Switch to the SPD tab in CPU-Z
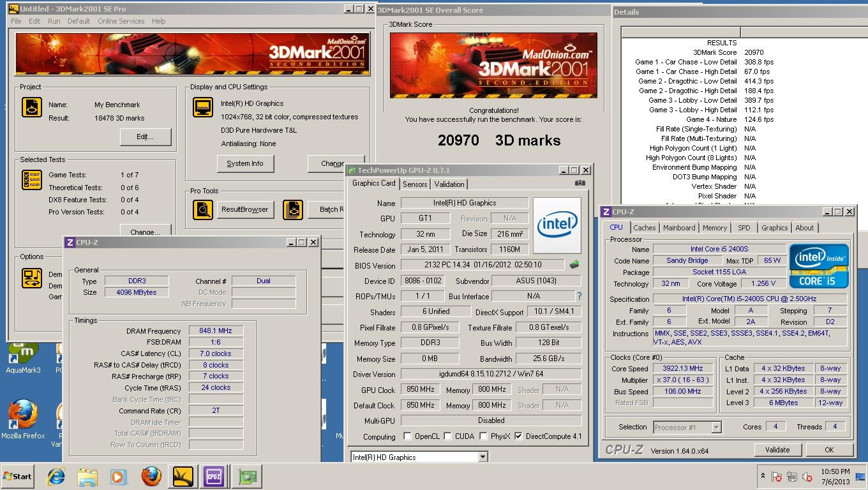 click(x=744, y=228)
